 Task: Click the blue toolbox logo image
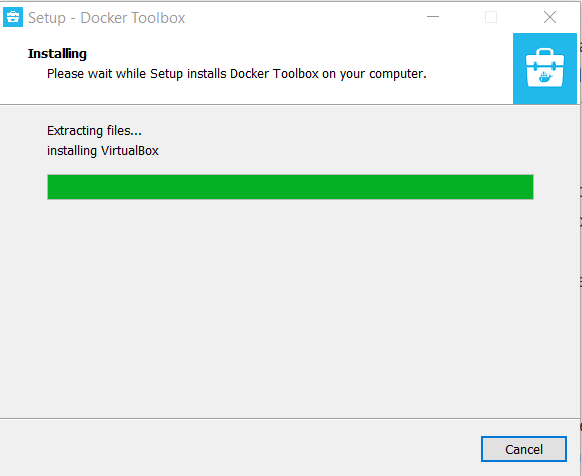click(545, 68)
